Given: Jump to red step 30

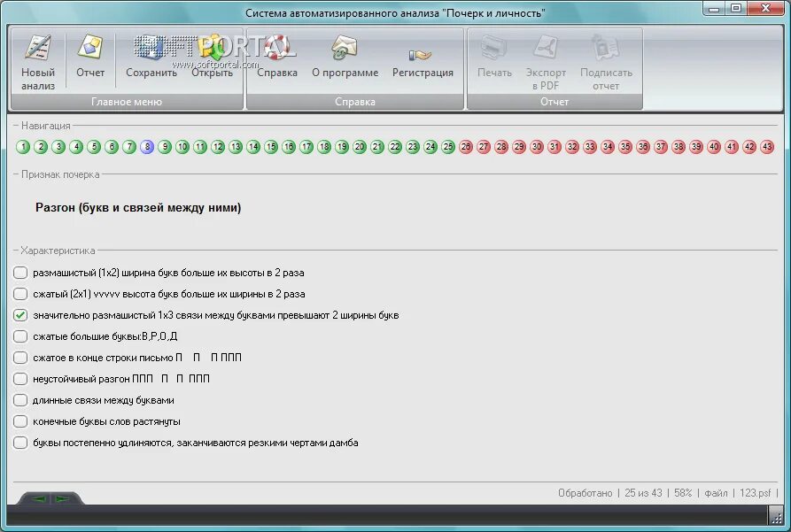Looking at the screenshot, I should click(x=537, y=147).
